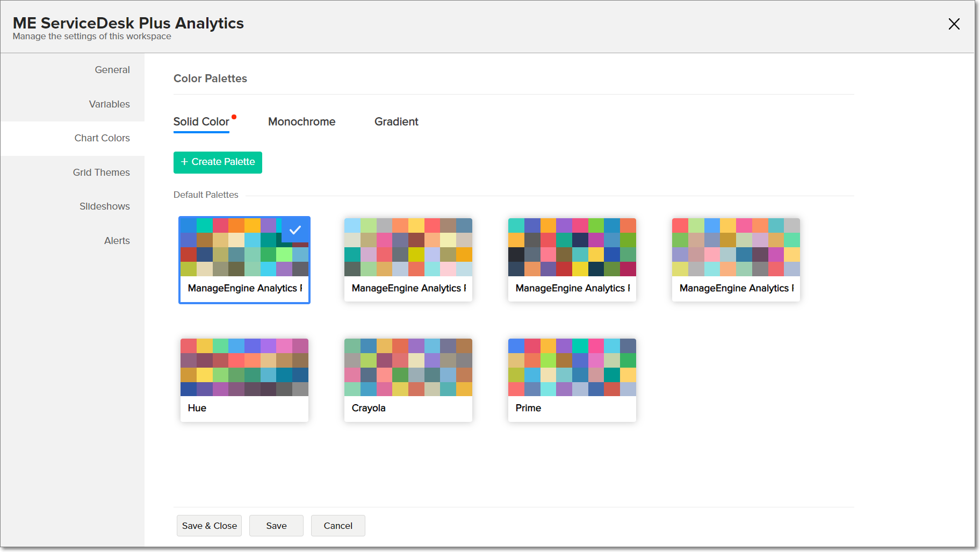Open General settings in sidebar
This screenshot has height=552, width=980.
point(112,70)
